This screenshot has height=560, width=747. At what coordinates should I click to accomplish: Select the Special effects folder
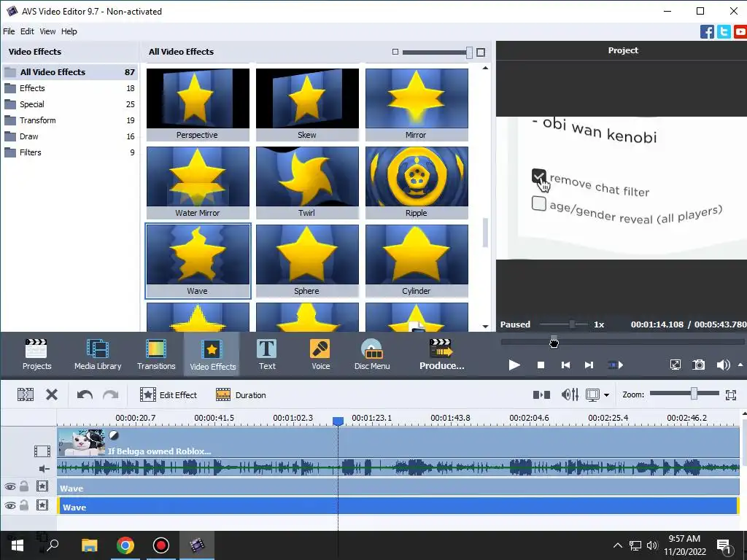tap(70, 104)
